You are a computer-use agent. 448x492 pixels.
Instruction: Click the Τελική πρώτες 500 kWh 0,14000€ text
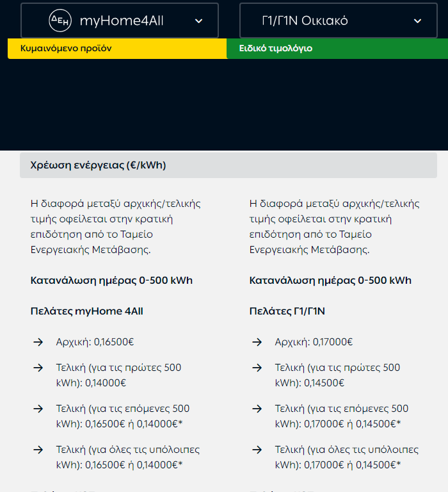[x=118, y=375]
